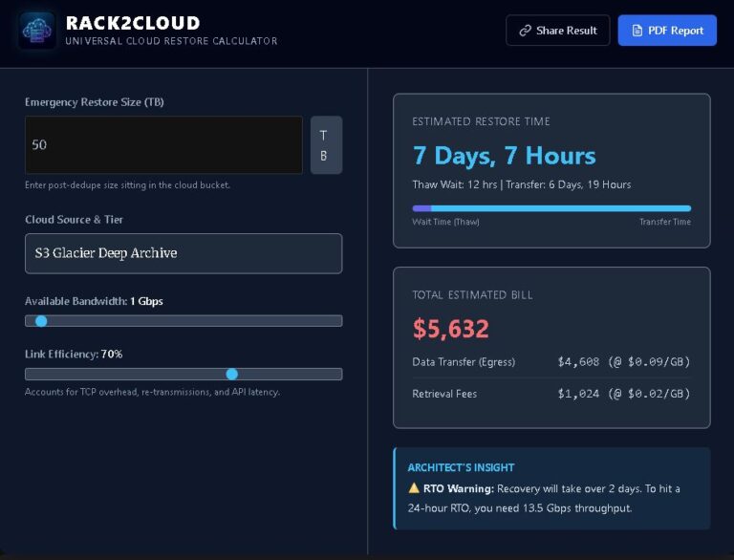Screen dimensions: 734x560
Task: Click the Total Estimated Bill heading
Action: pos(472,295)
